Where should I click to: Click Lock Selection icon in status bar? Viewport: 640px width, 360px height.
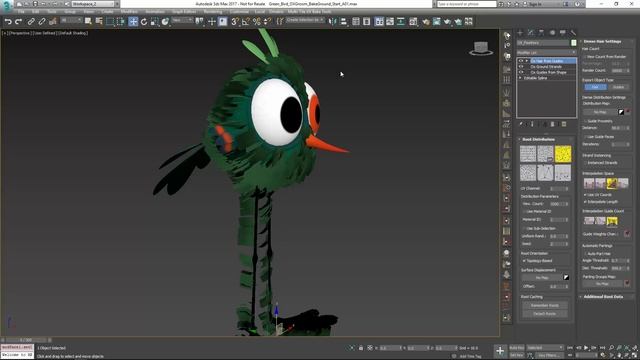(x=361, y=348)
